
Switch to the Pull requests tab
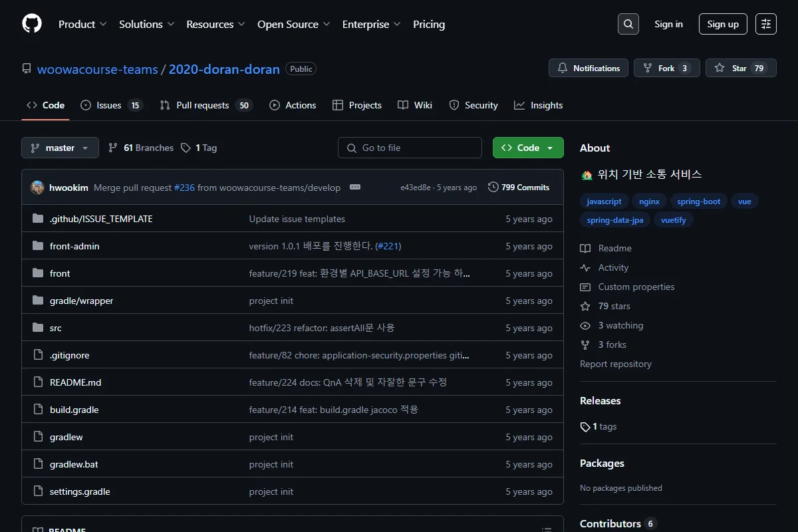tap(206, 105)
